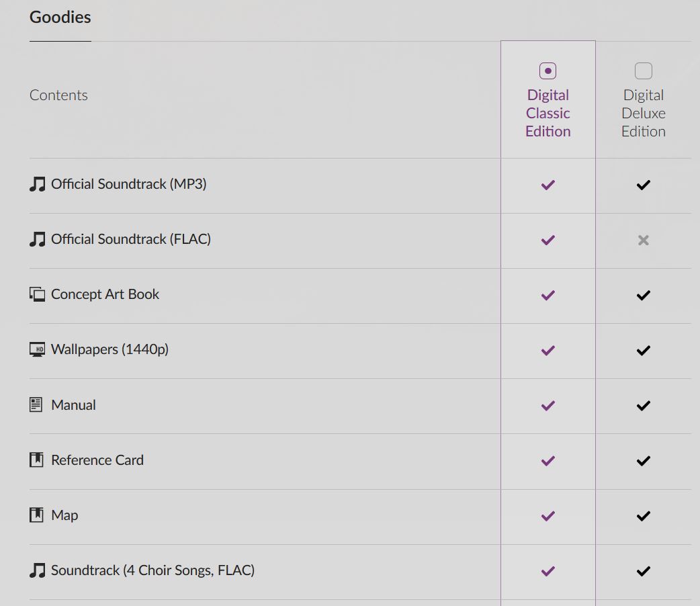Click the Map bookmark icon
The image size is (700, 606).
tap(36, 515)
